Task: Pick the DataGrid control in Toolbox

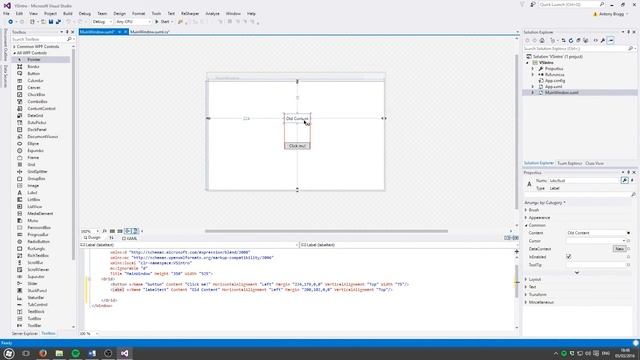Action: click(x=35, y=116)
